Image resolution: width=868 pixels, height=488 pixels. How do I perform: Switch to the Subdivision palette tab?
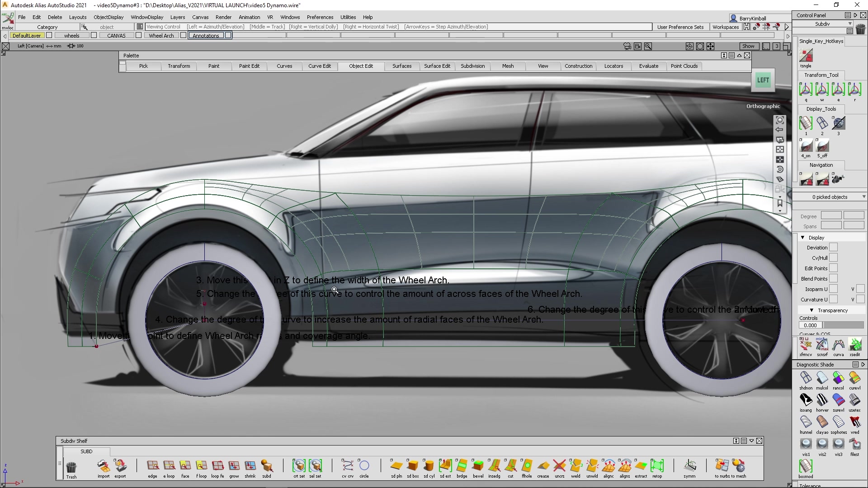[472, 66]
